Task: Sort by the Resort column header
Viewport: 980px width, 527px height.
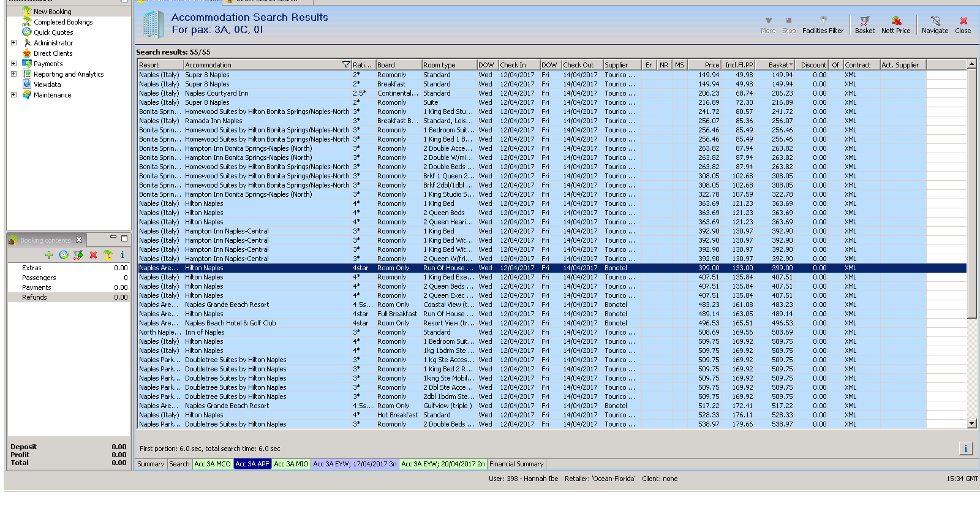Action: click(x=160, y=65)
